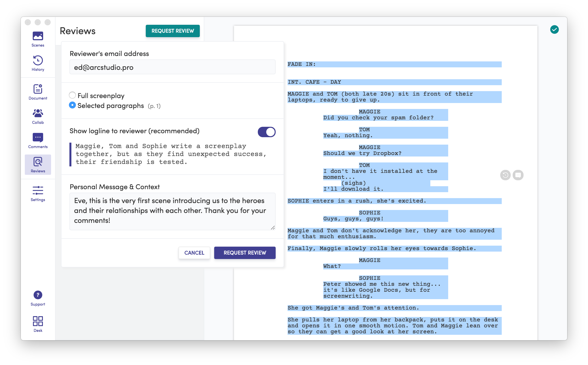Viewport: 588px width, 365px height.
Task: Click the green saved checkmark icon
Action: (x=554, y=30)
